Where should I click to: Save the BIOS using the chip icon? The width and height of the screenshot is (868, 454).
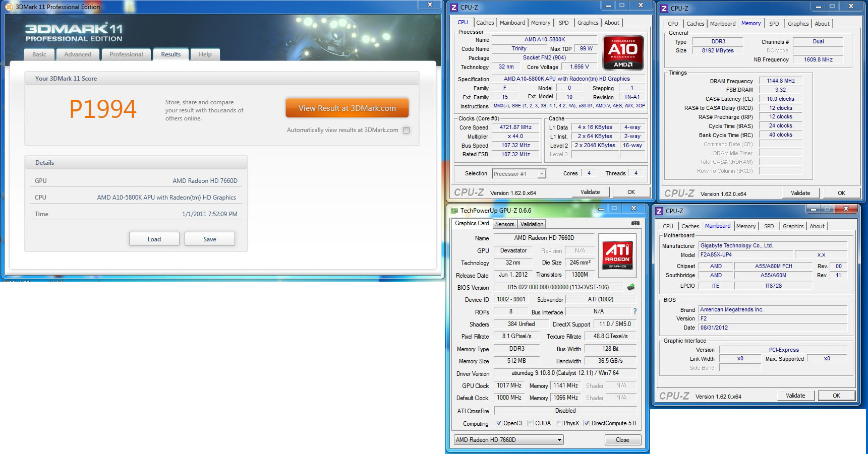(x=631, y=287)
